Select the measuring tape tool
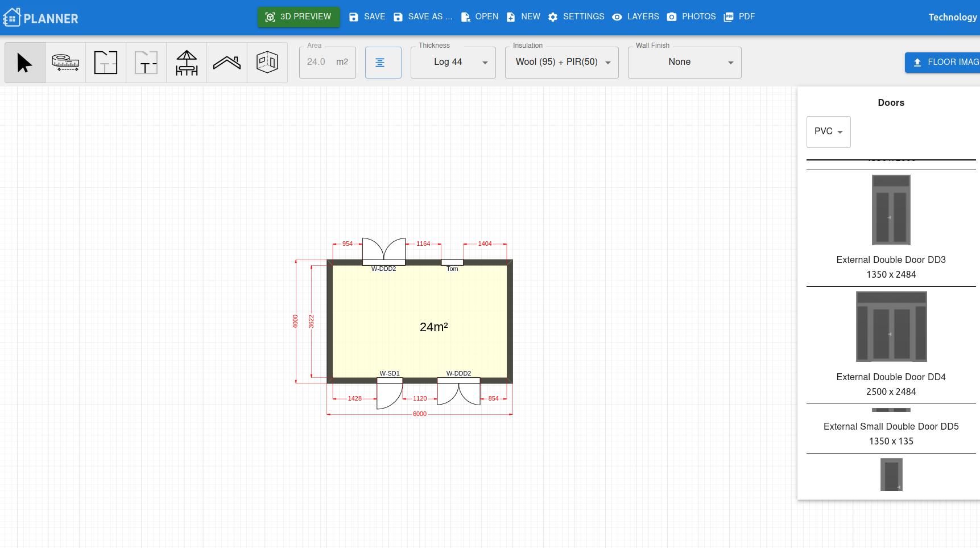This screenshot has height=548, width=980. click(x=65, y=62)
